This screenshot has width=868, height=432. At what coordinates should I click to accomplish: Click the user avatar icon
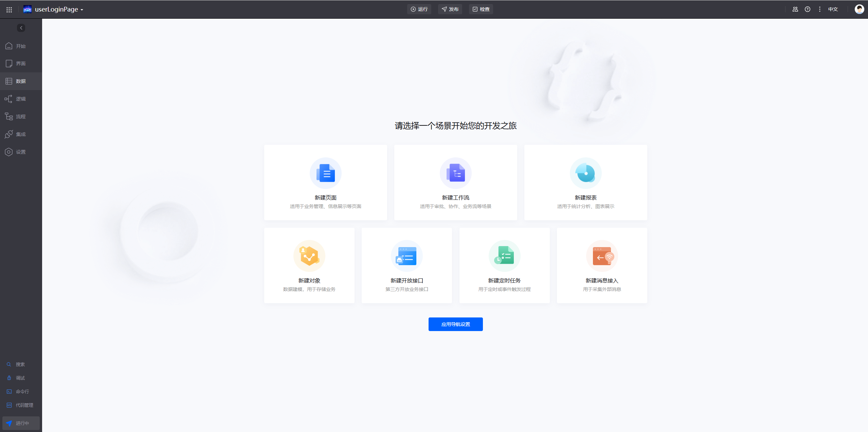(859, 9)
